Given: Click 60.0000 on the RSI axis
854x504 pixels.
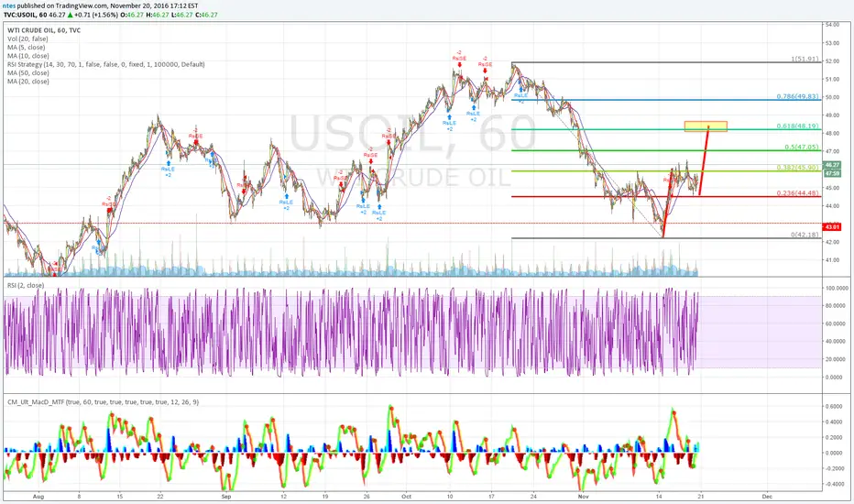Looking at the screenshot, I should (x=835, y=323).
